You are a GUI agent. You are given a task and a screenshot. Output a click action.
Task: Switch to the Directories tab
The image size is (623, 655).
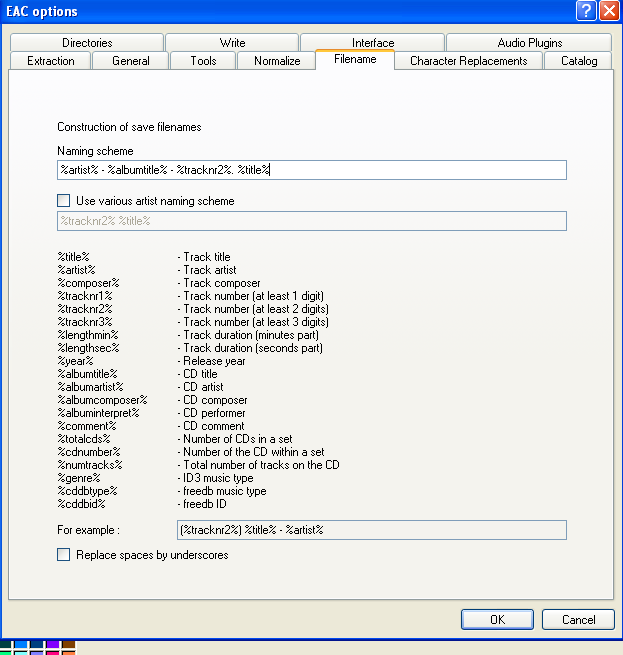87,43
